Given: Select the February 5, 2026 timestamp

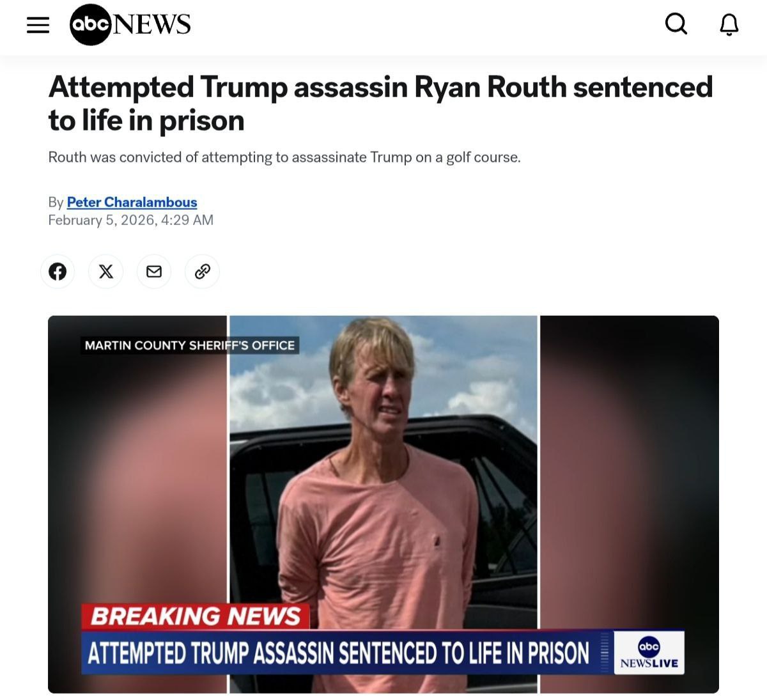Looking at the screenshot, I should point(130,220).
